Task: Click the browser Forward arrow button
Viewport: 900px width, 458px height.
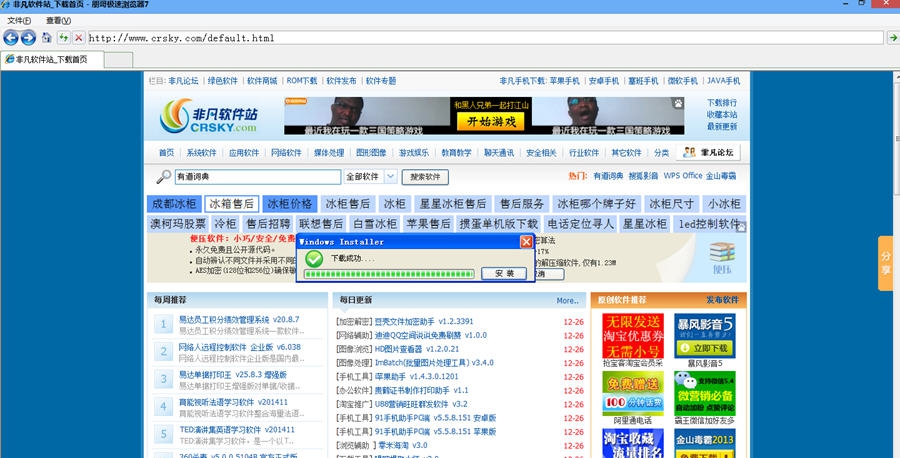Action: tap(28, 38)
